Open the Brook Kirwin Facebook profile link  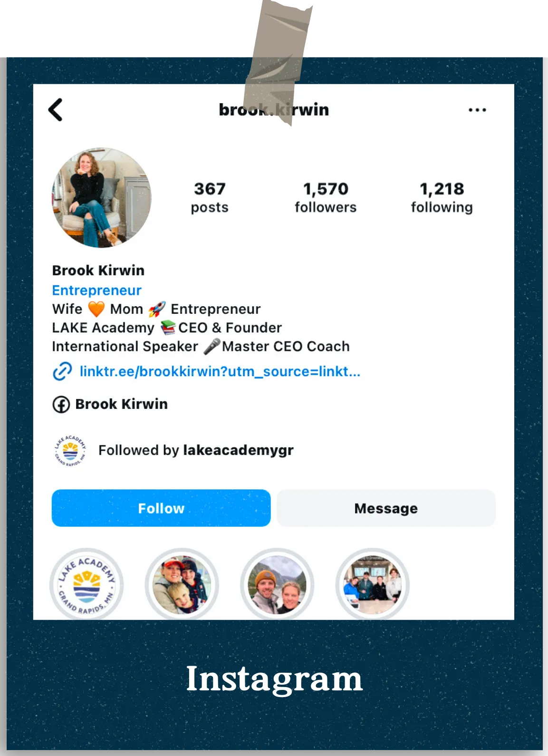click(122, 404)
